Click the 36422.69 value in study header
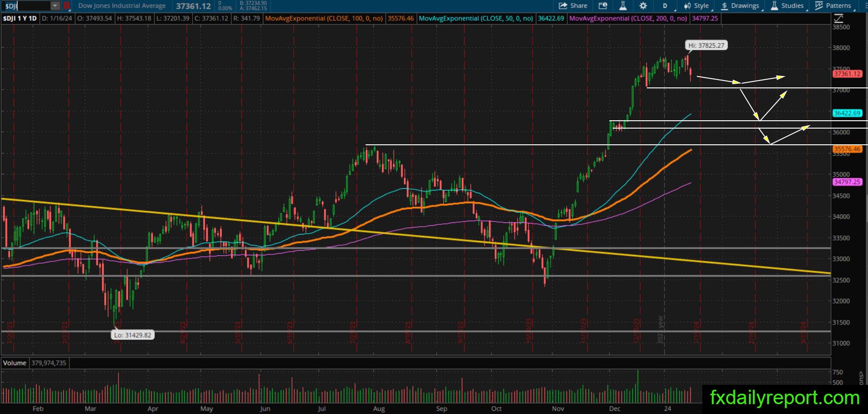 click(x=551, y=19)
